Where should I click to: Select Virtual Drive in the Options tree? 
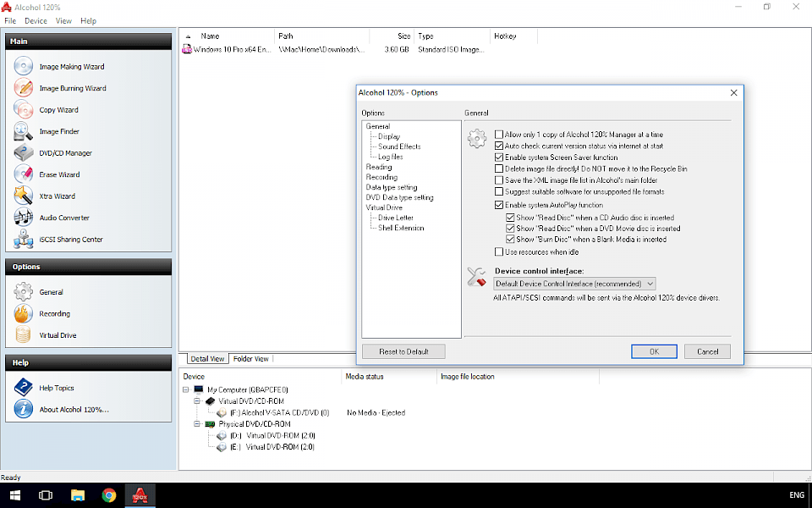(x=384, y=208)
